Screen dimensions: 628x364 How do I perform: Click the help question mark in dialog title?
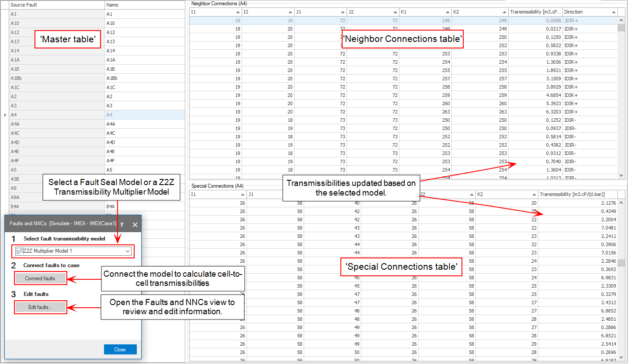pyautogui.click(x=121, y=224)
